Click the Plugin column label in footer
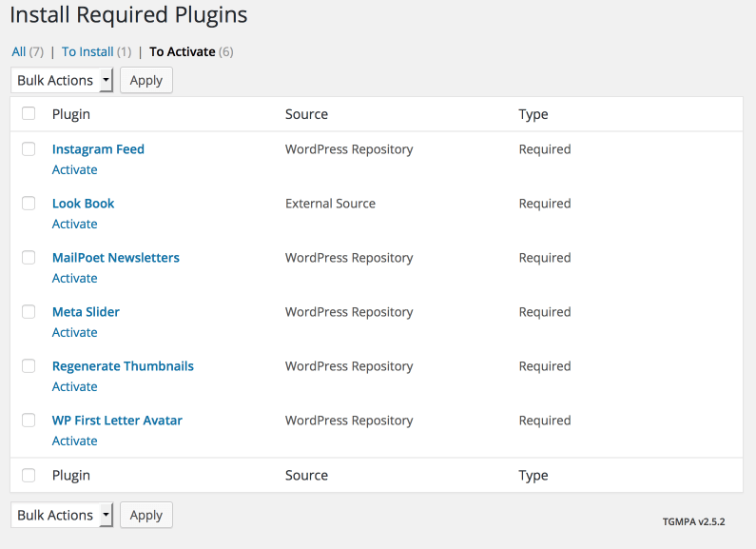This screenshot has height=549, width=756. pos(71,476)
